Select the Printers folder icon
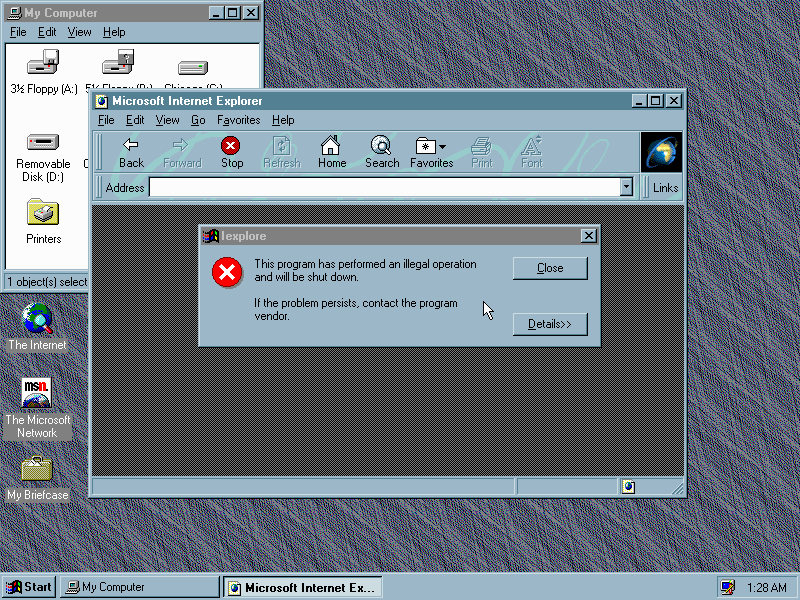This screenshot has width=800, height=600. pos(43,213)
